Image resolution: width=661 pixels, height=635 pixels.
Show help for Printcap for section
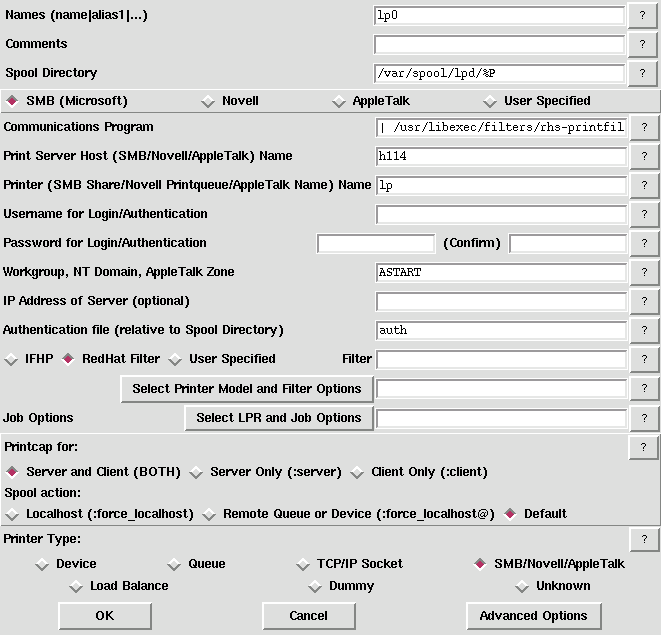pyautogui.click(x=644, y=448)
